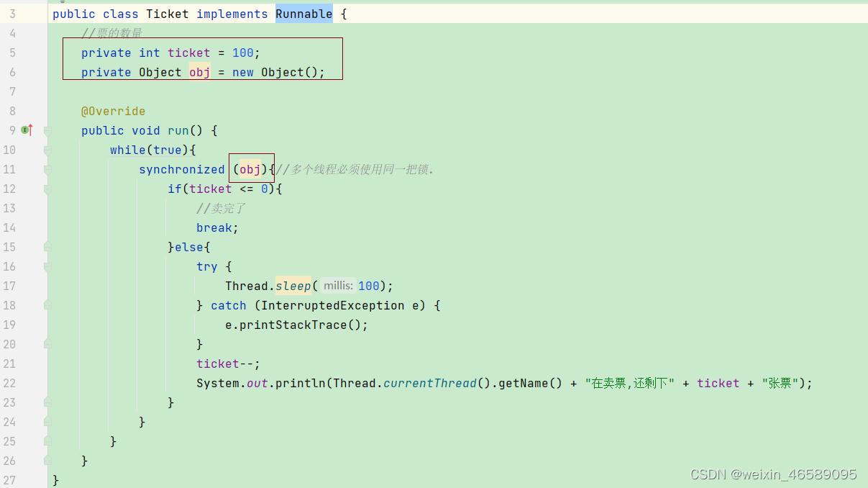This screenshot has width=868, height=488.
Task: Click the comment '//票的数量' on line 4
Action: click(x=112, y=33)
